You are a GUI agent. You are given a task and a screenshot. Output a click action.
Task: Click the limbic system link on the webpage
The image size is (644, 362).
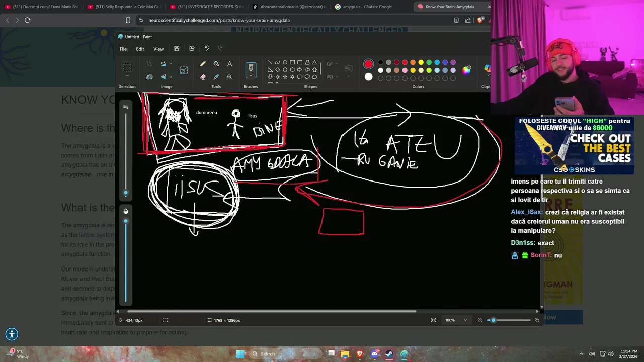click(x=97, y=235)
